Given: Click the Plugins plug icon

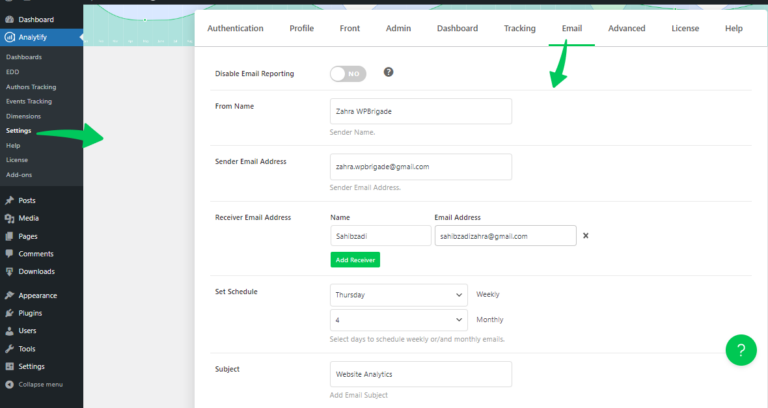Looking at the screenshot, I should 9,313.
